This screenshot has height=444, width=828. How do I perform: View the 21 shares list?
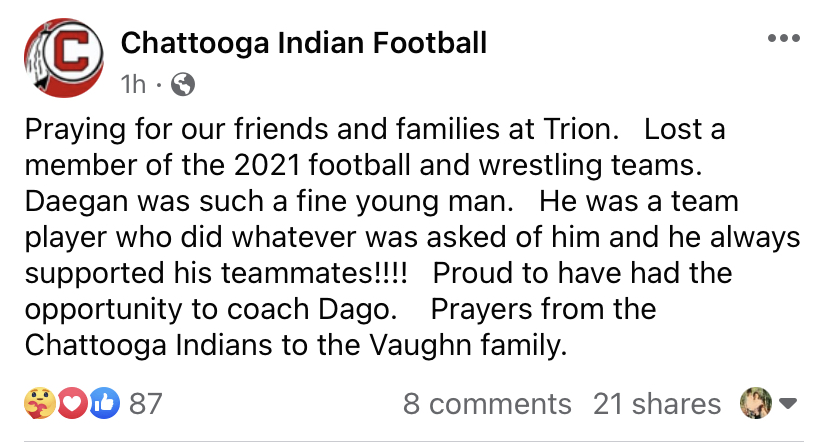pos(657,404)
